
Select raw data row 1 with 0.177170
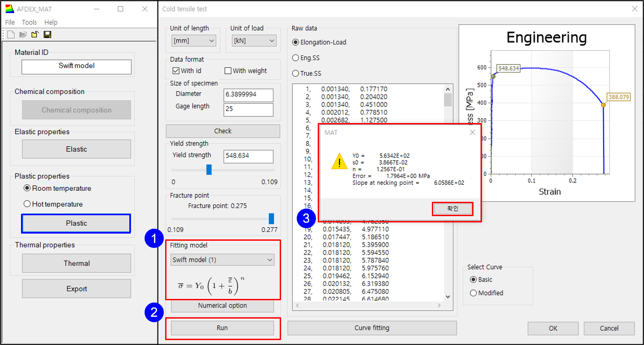click(x=345, y=89)
